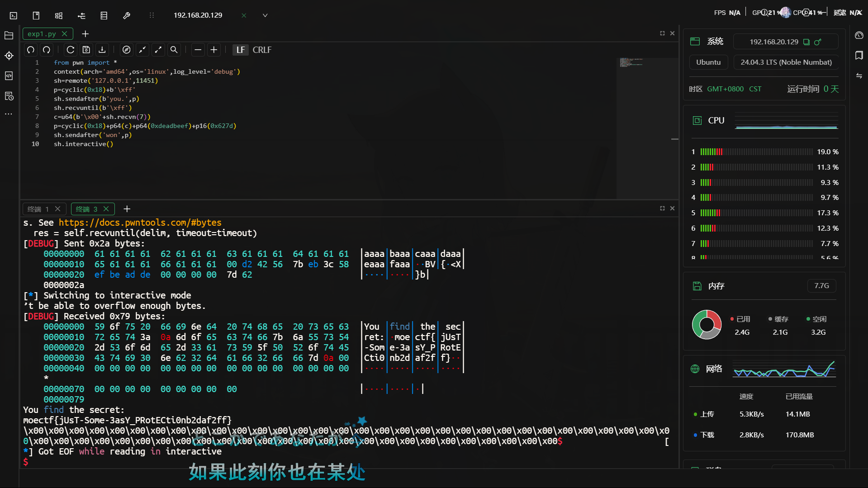Toggle fullscreen for the editor pane
Screen dimensions: 868x488
662,33
